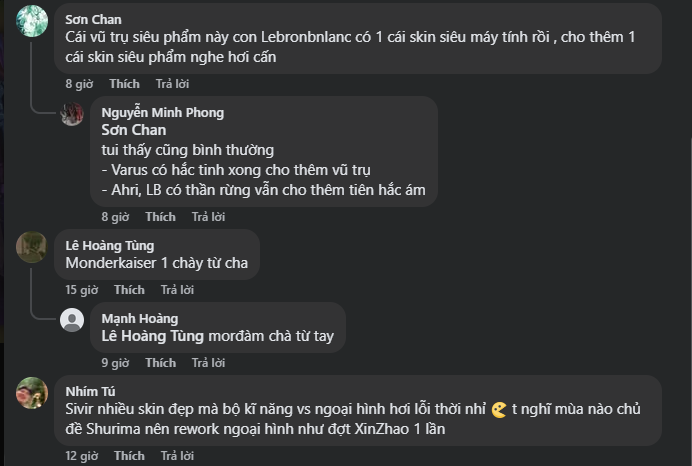Open Mạnh Hoàng's profile name link
Image resolution: width=692 pixels, height=466 pixels.
tap(140, 318)
